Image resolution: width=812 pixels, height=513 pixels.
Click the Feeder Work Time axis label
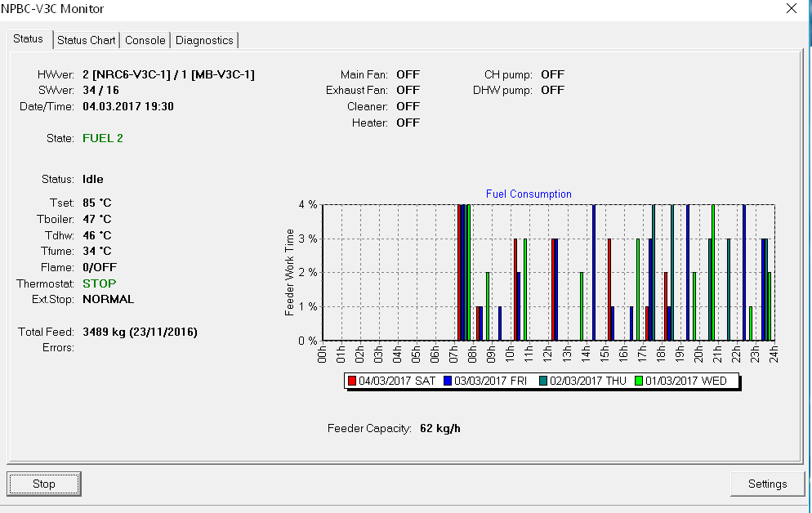click(290, 273)
